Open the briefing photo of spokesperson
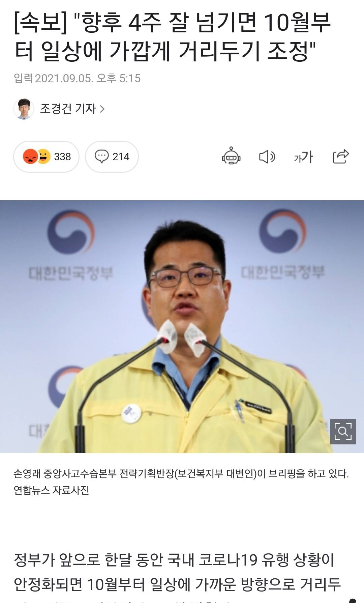 click(182, 327)
